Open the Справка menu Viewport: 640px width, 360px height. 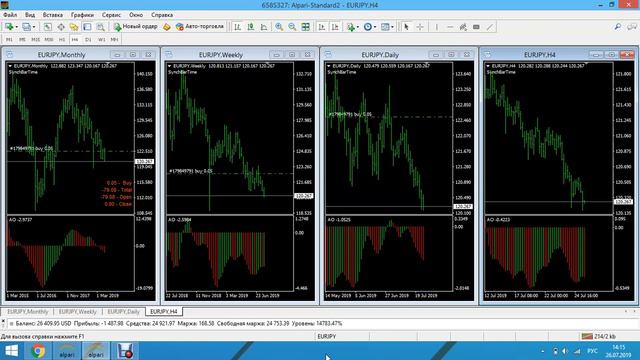tap(162, 15)
